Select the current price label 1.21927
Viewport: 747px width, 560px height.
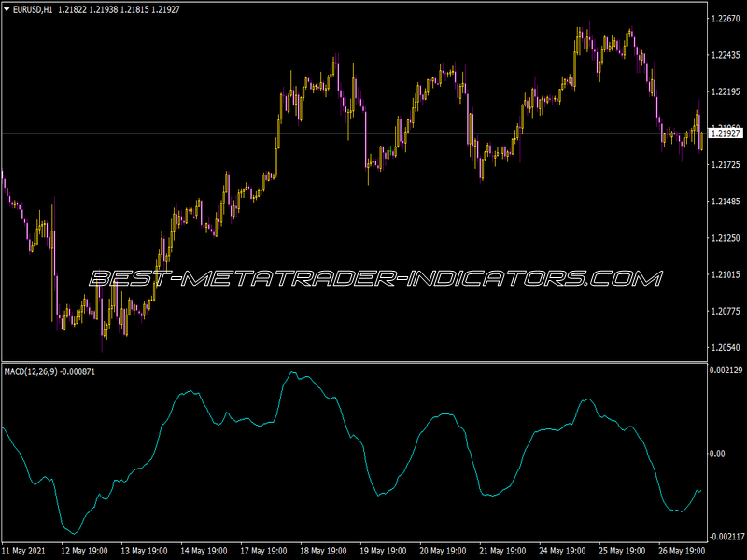[726, 133]
